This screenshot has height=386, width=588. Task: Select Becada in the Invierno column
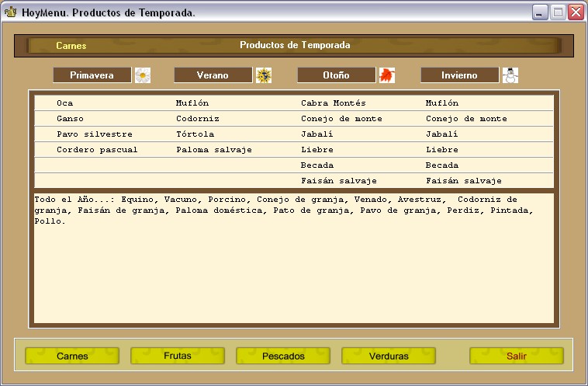pos(442,165)
